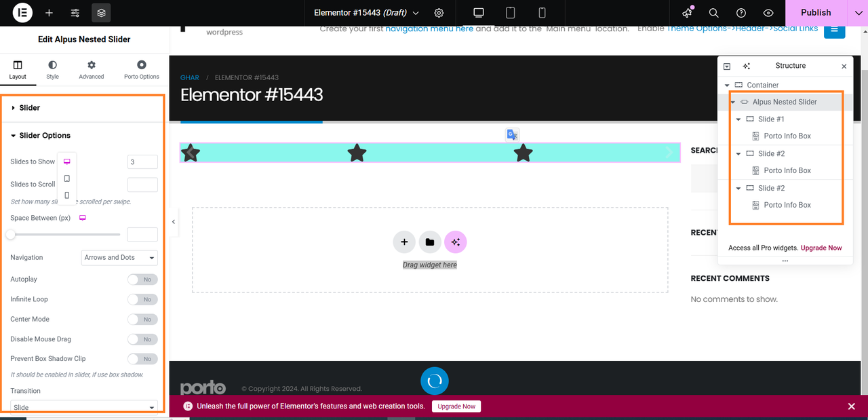Select desktop device in Slides to Show popup
The height and width of the screenshot is (420, 868).
coord(66,161)
